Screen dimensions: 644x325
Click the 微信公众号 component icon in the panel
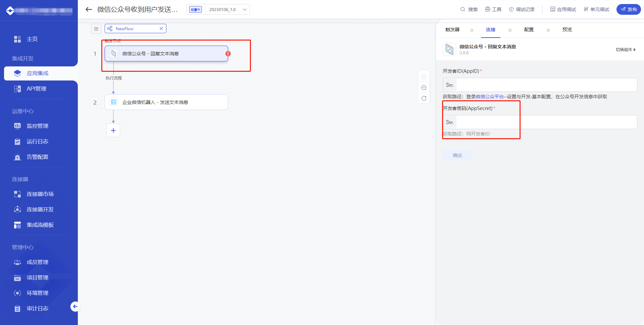(x=449, y=49)
